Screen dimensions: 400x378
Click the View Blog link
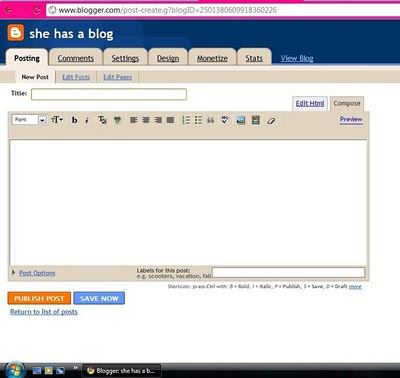click(297, 58)
